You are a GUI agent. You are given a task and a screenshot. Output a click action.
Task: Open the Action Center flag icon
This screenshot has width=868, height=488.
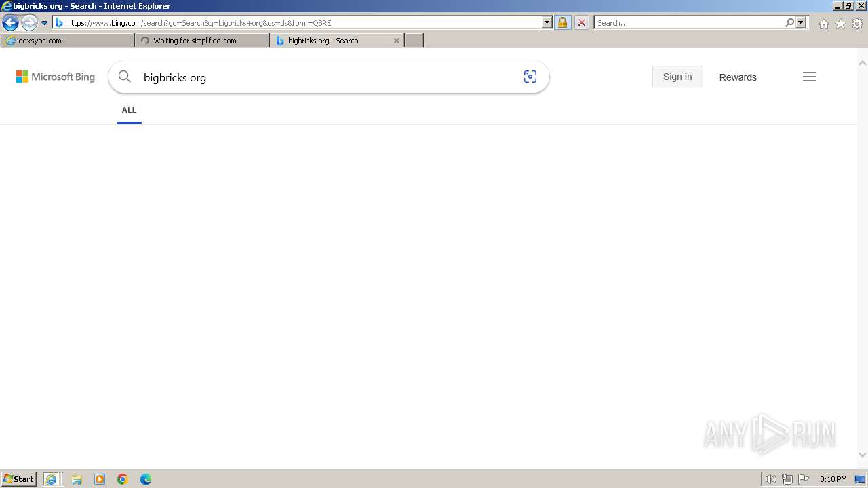tap(804, 479)
